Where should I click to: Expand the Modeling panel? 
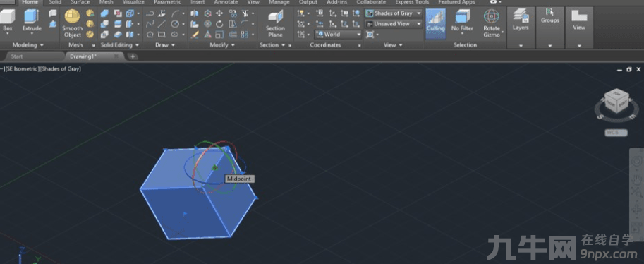[28, 44]
